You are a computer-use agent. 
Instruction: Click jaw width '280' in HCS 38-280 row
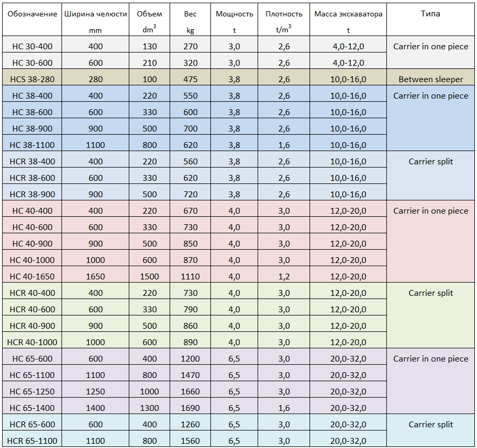click(x=95, y=79)
